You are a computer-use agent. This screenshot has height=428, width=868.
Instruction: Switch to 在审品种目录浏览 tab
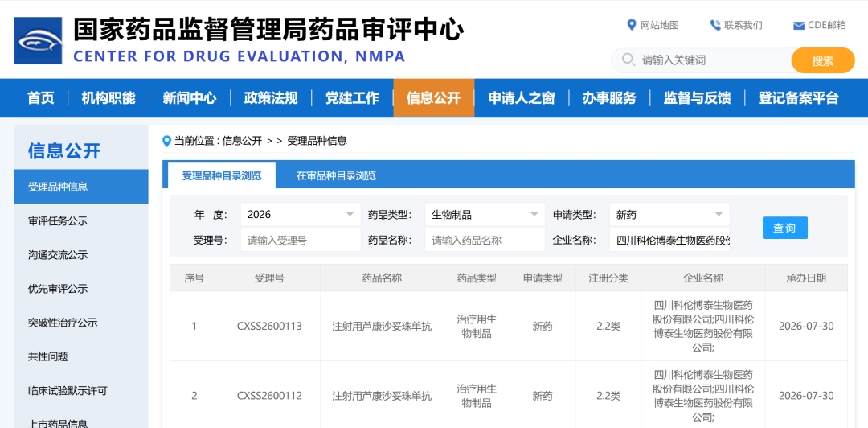pos(336,175)
